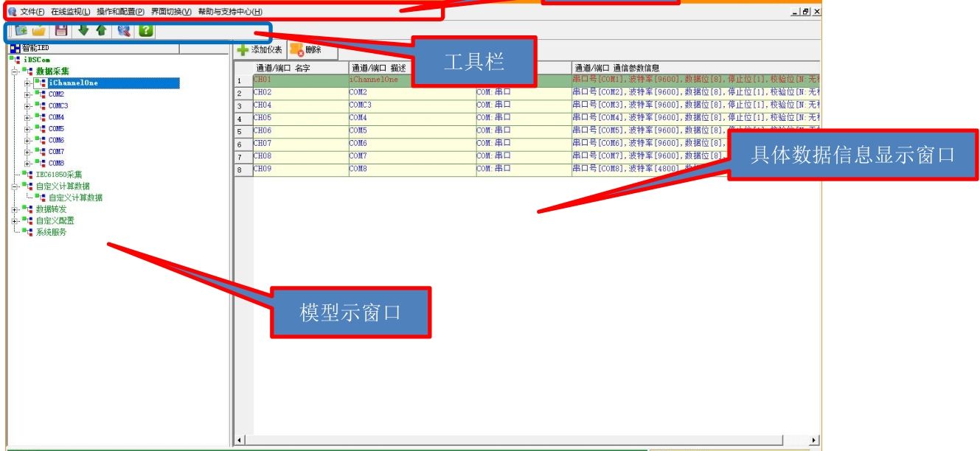The height and width of the screenshot is (451, 980).
Task: Click the CH05 table cell
Action: point(300,118)
